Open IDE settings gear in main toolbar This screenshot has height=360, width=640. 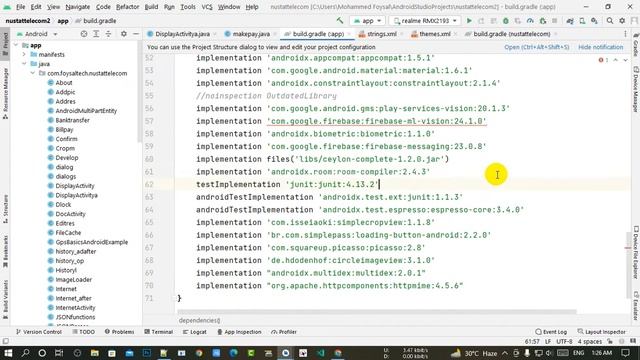click(x=622, y=20)
